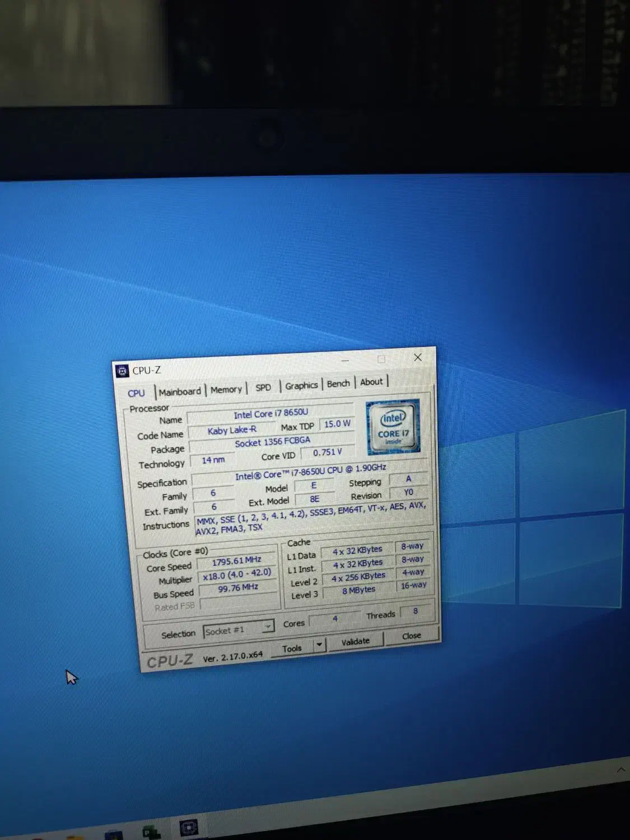The width and height of the screenshot is (630, 840).
Task: Switch to the Mainboard tab
Action: [x=179, y=391]
